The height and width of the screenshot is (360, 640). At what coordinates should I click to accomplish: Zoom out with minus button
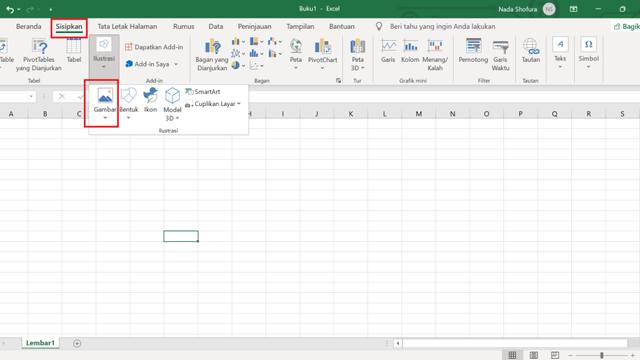point(571,355)
